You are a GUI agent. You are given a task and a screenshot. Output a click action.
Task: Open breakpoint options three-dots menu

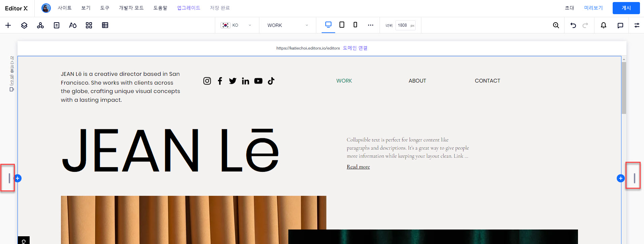click(x=371, y=25)
